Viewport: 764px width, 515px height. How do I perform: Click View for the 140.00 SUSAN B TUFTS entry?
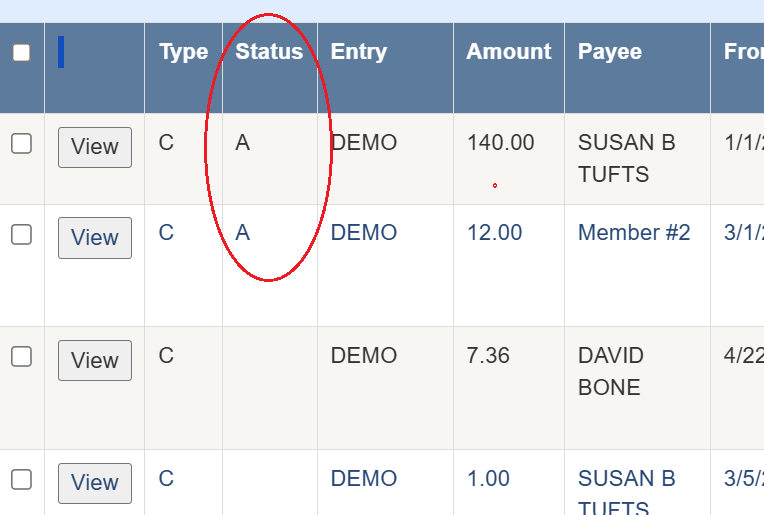coord(95,147)
